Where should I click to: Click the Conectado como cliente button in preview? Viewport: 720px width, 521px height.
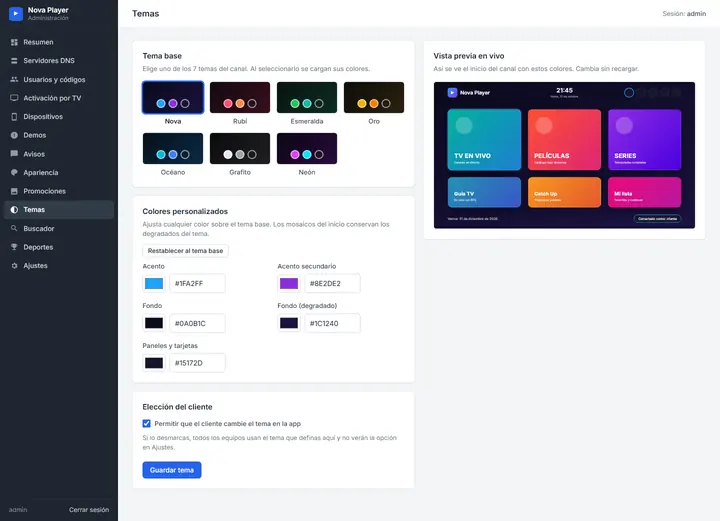coord(658,218)
